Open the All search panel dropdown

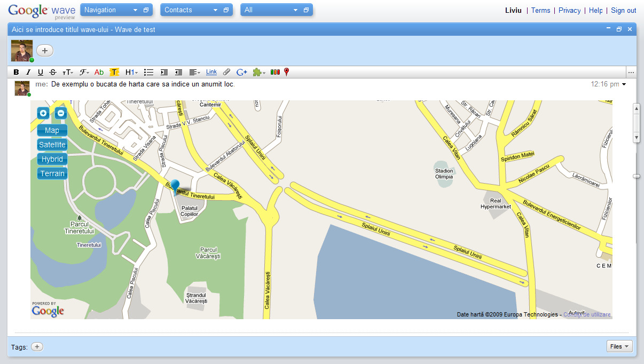coord(295,10)
